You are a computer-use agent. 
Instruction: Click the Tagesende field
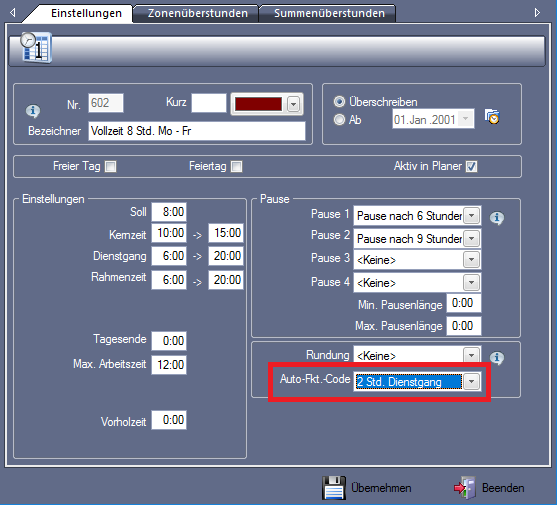[169, 341]
